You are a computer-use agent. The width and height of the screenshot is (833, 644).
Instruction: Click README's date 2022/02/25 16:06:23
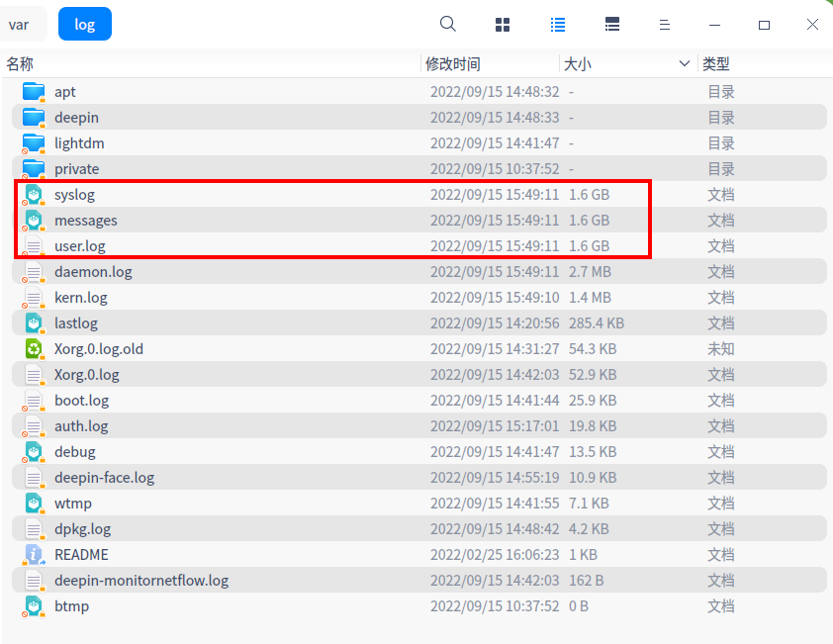coord(495,555)
